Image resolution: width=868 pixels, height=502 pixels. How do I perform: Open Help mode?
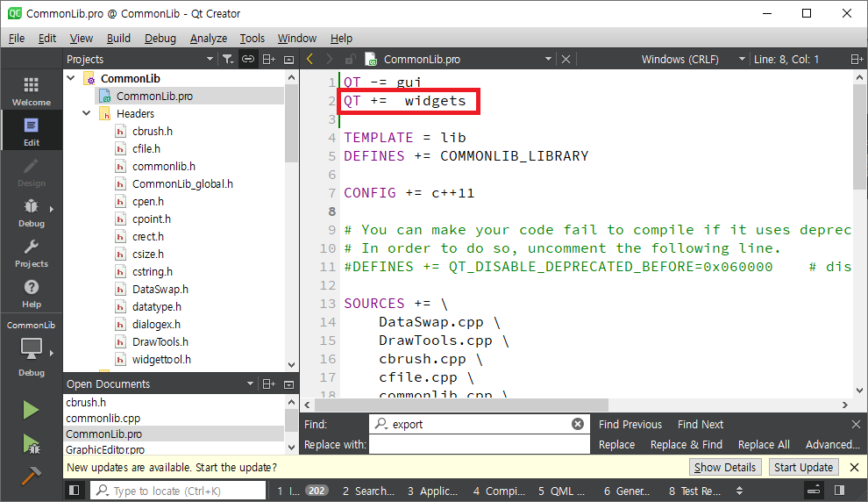[x=31, y=293]
